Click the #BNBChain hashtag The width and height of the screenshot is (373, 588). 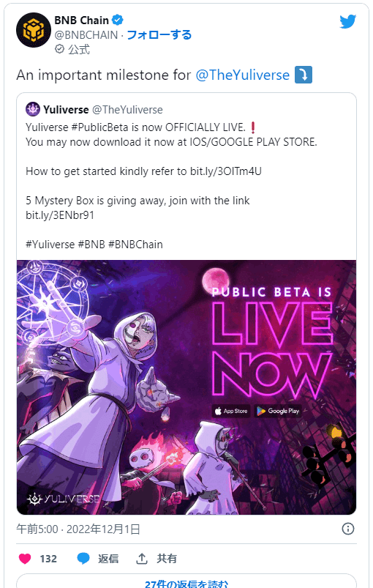pyautogui.click(x=135, y=245)
